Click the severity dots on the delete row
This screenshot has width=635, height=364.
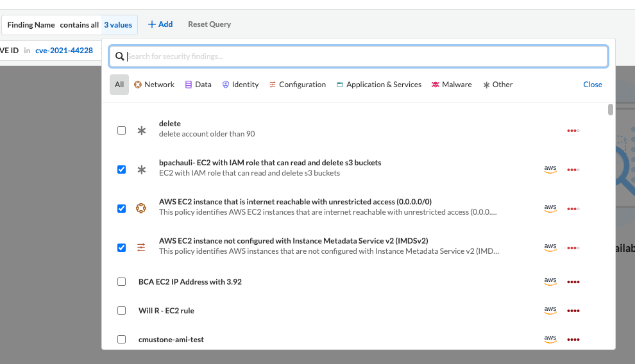(x=573, y=131)
